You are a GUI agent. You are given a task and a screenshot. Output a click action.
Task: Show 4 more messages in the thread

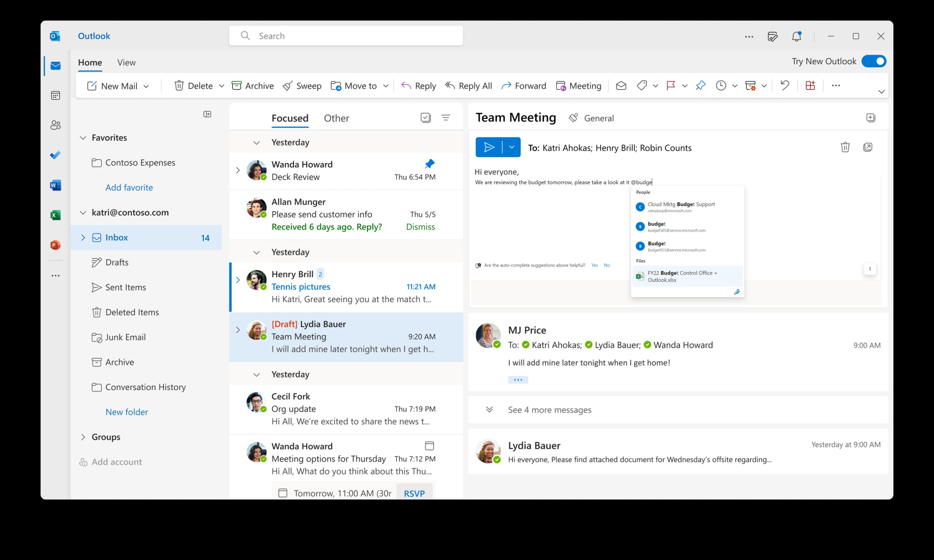click(549, 410)
